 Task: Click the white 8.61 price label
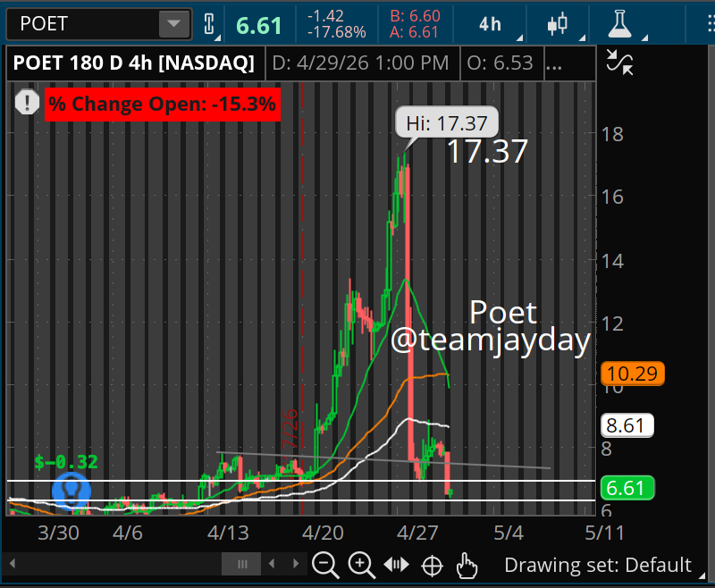627,425
